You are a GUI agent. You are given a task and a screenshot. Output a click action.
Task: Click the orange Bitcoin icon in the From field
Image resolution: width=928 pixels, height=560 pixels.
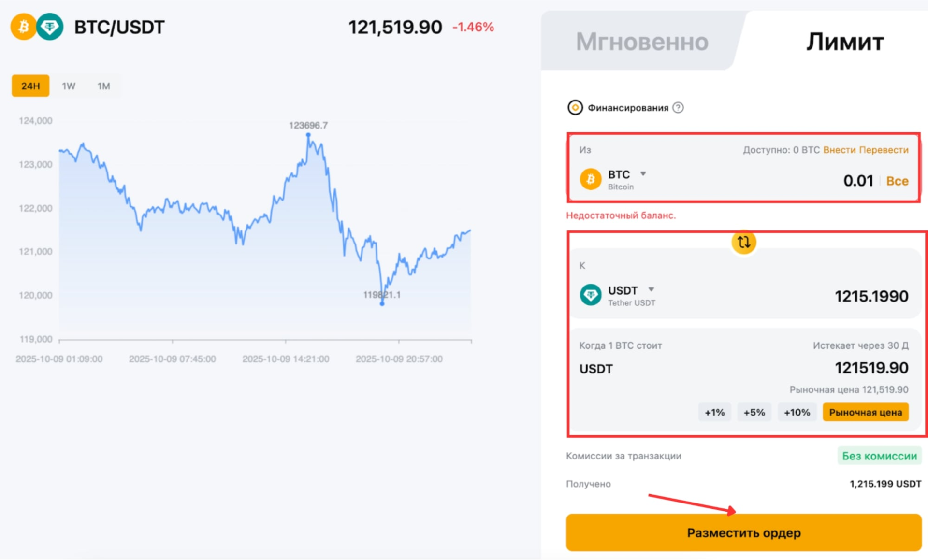[590, 179]
